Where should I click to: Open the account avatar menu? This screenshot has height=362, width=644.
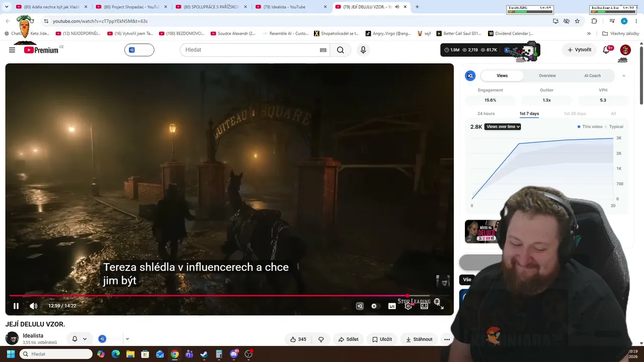click(625, 50)
